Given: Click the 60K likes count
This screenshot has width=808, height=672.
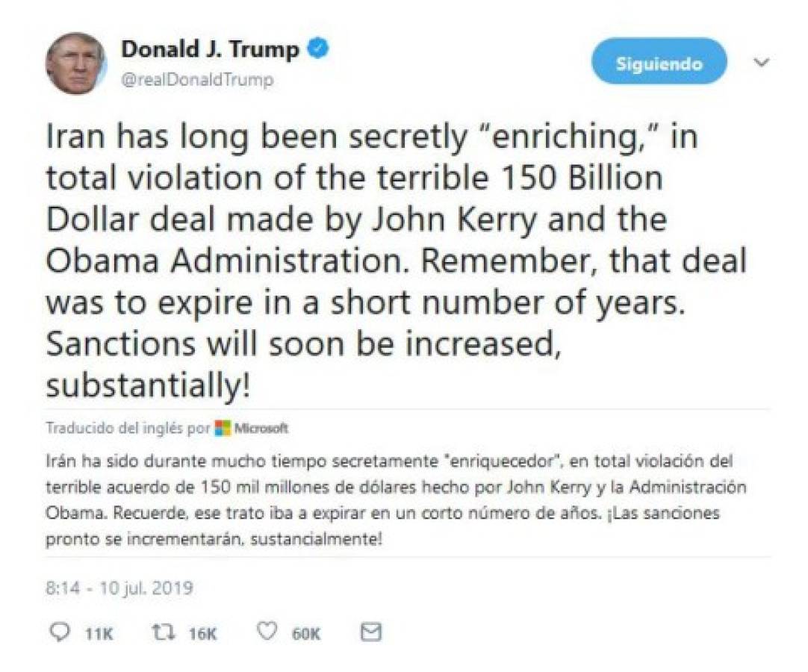Looking at the screenshot, I should click(306, 634).
